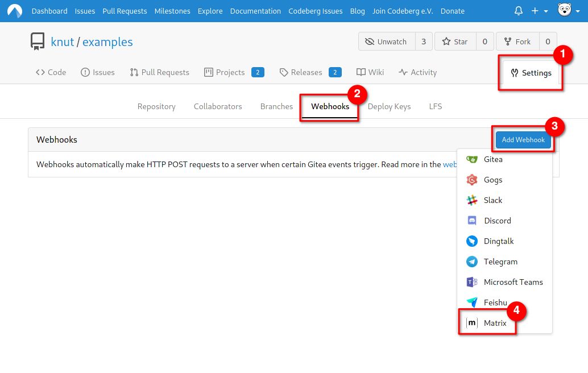Select the Gogs webhook icon
The image size is (588, 373).
(x=471, y=180)
